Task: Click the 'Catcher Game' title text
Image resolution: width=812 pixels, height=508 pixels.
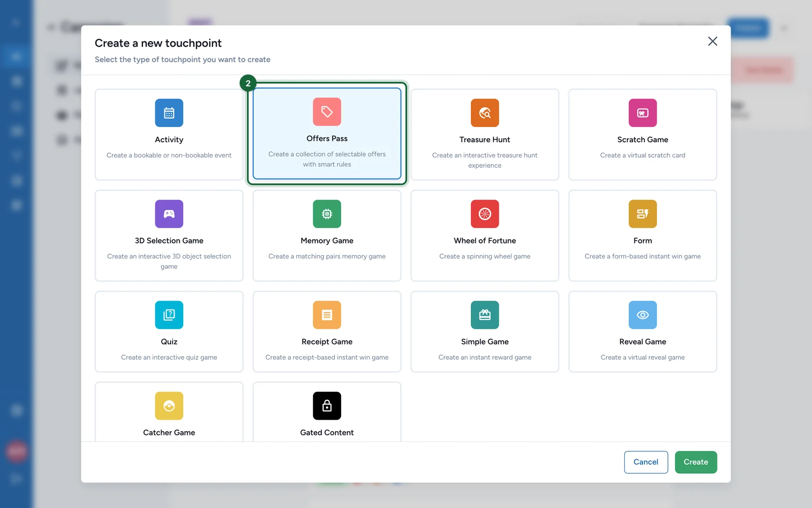Action: coord(169,433)
